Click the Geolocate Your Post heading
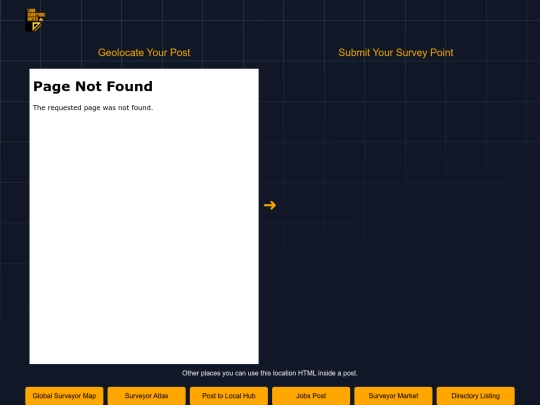 pyautogui.click(x=144, y=52)
